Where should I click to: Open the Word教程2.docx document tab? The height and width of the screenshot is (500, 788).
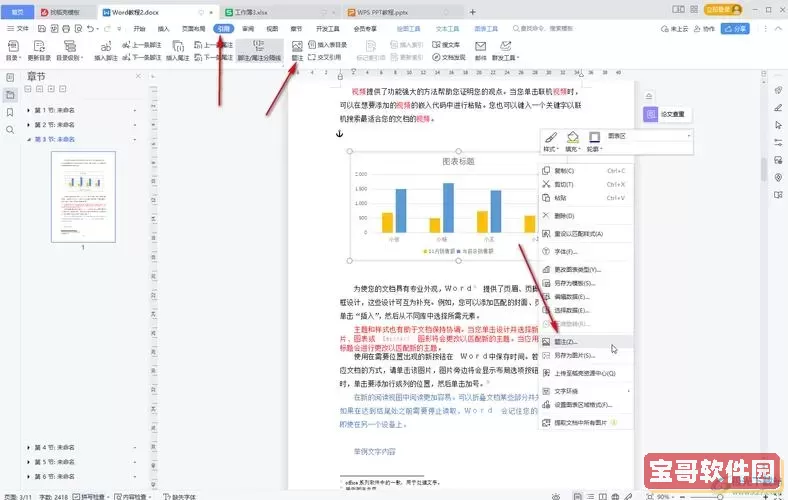click(x=157, y=12)
